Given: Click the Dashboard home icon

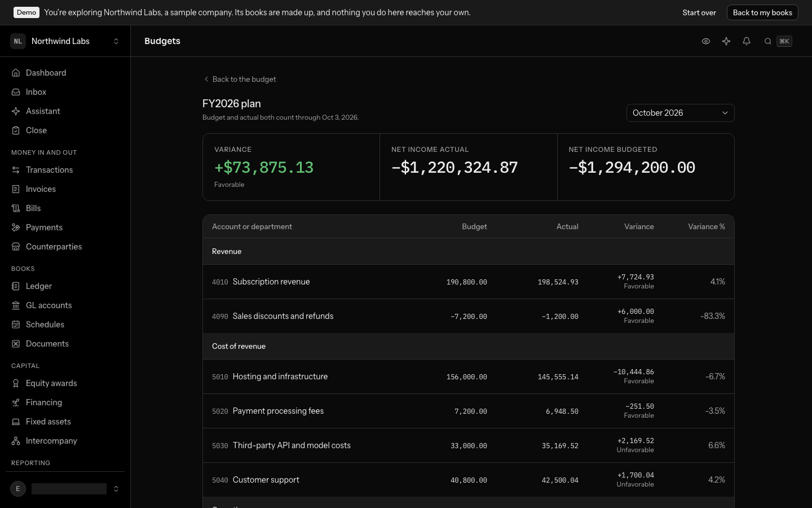Looking at the screenshot, I should click(16, 73).
